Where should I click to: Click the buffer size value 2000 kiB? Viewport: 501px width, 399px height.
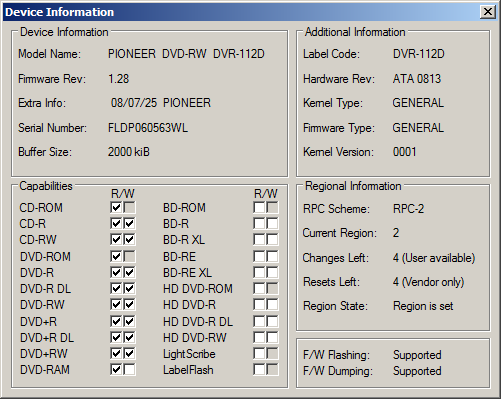[129, 152]
